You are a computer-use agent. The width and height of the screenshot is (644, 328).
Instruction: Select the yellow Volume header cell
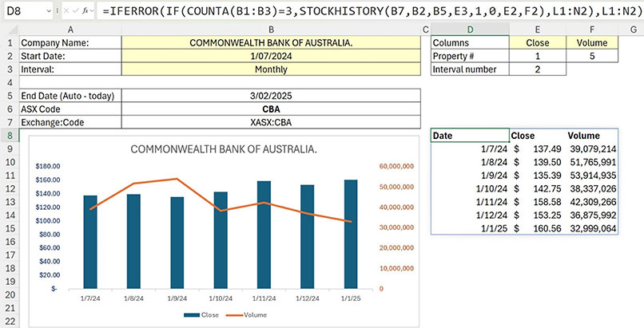(x=592, y=42)
